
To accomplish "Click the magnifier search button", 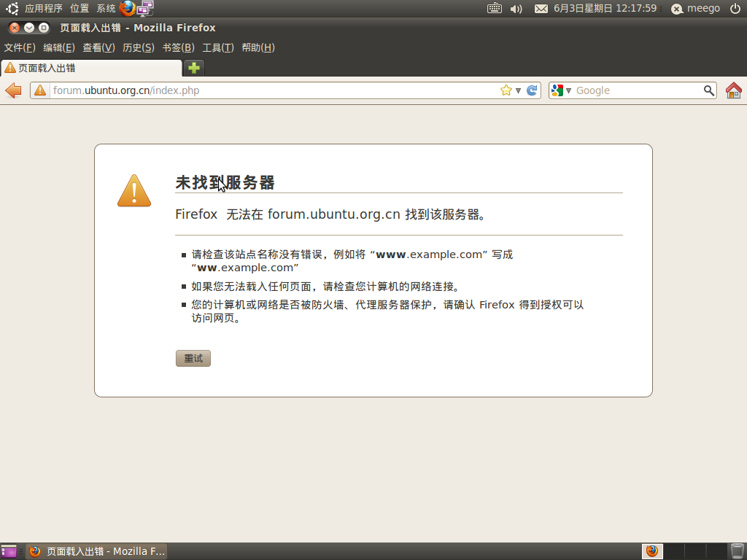I will point(709,90).
